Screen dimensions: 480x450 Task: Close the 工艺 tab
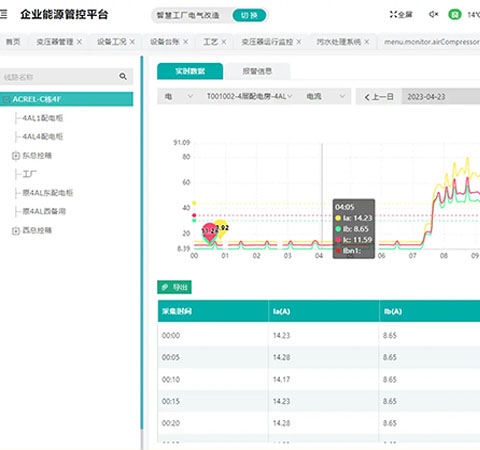(224, 42)
